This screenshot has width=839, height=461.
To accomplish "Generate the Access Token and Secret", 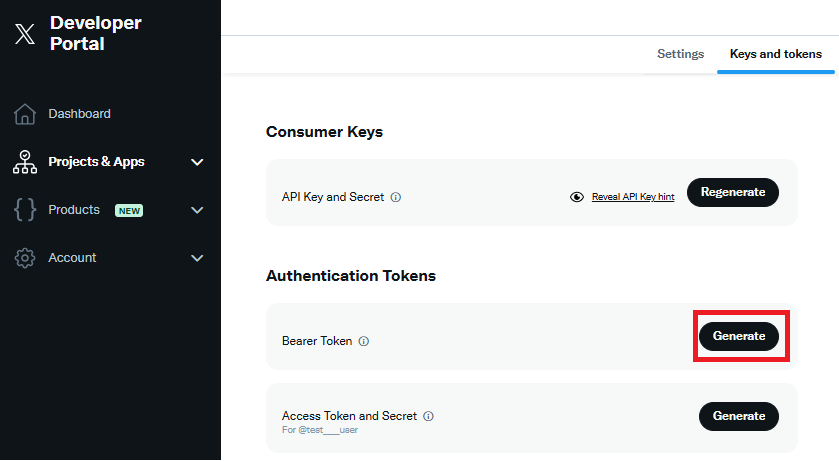I will [x=739, y=417].
